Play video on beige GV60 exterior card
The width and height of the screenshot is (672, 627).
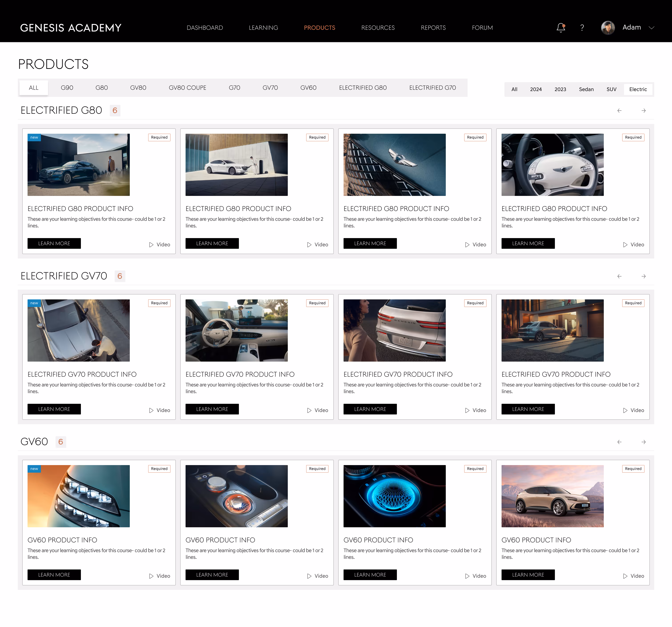634,576
